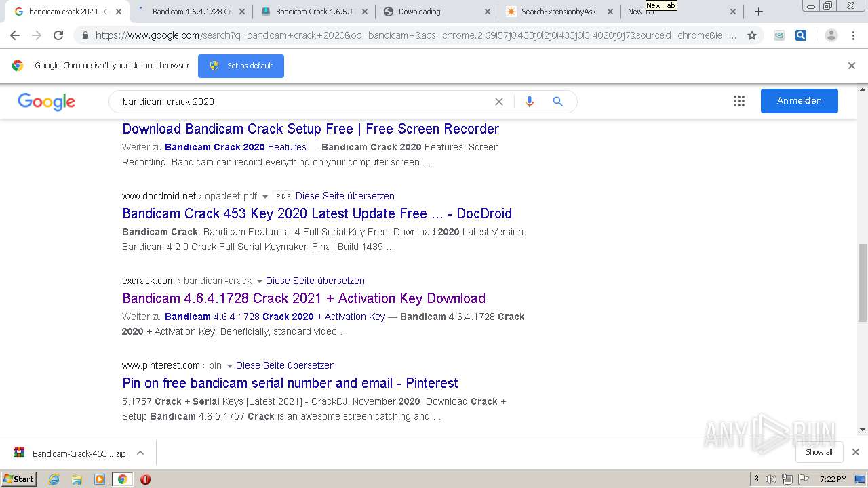Click the view site information lock icon
This screenshot has width=868, height=488.
pyautogui.click(x=85, y=35)
